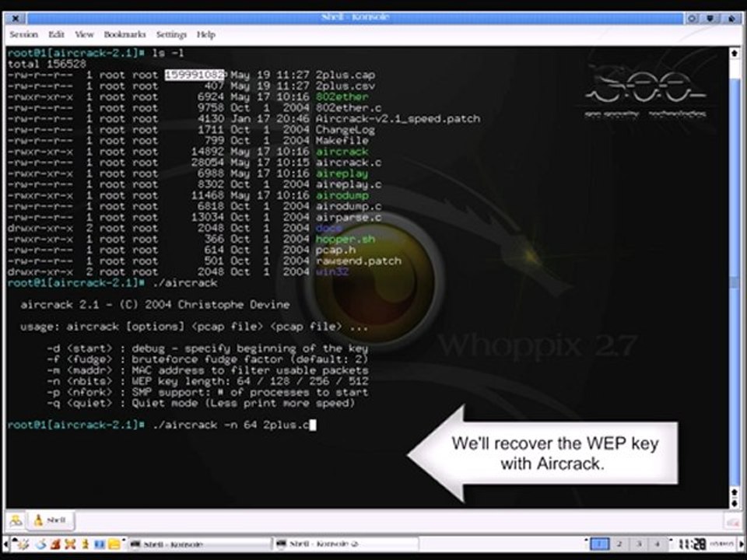Click the "-n <nbits>" WEP key length option line

207,381
